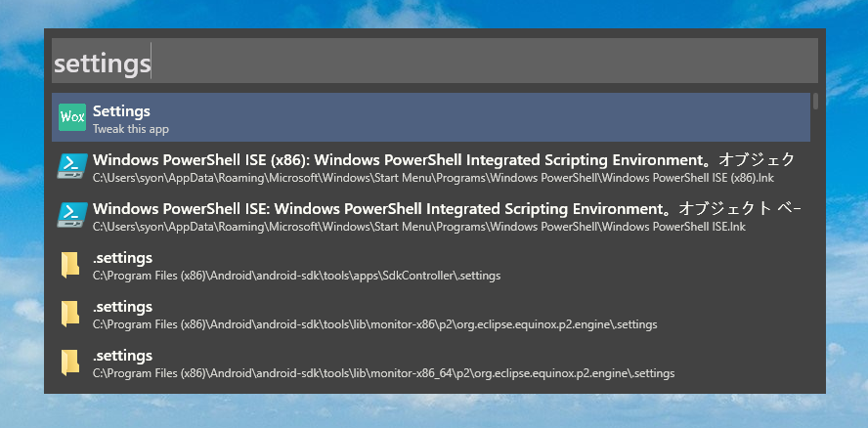Launch the Windows PowerShell ISE (x86) result
Viewport: 868px width, 428px height.
pyautogui.click(x=431, y=166)
